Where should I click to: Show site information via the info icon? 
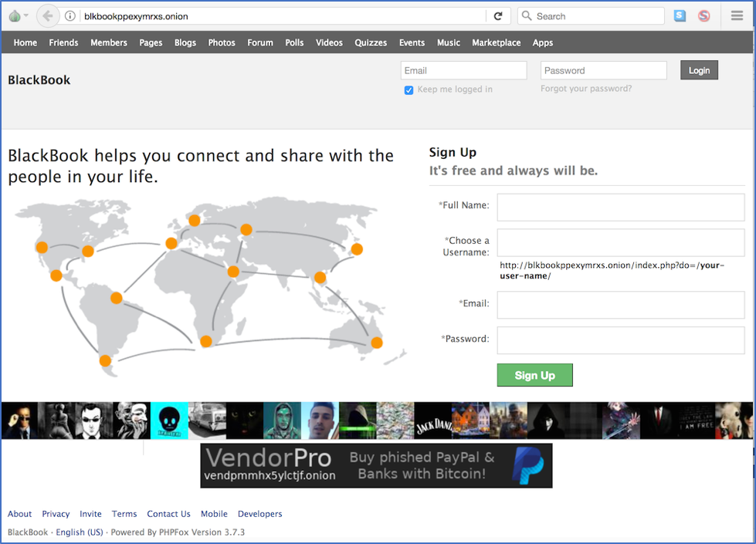click(x=70, y=16)
